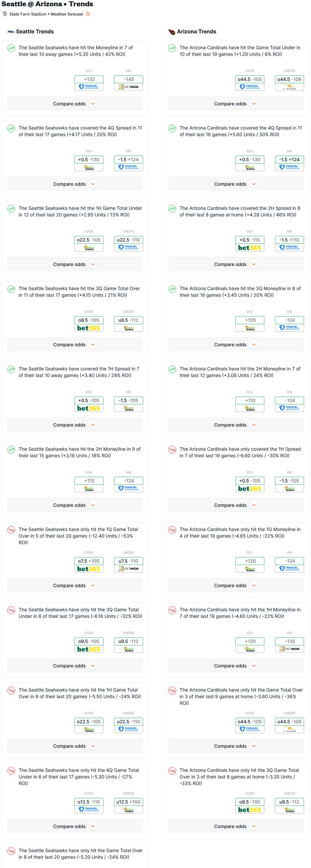Click the Seattle Seahawks logo beside Seattle Trends
The height and width of the screenshot is (868, 311).
(11, 32)
